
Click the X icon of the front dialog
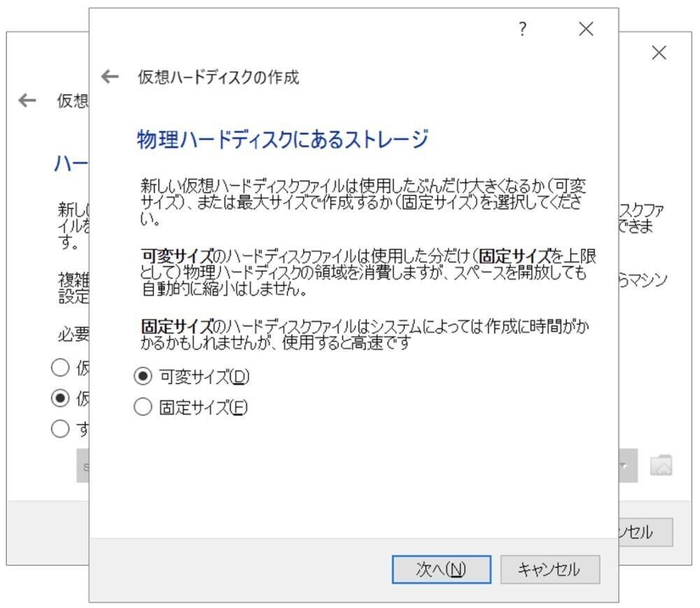[585, 29]
